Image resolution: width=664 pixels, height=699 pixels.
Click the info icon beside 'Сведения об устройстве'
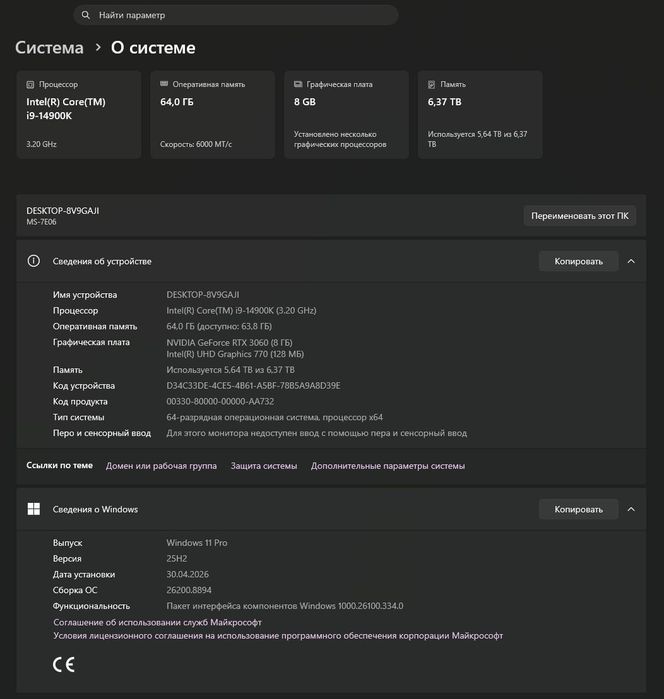point(33,261)
